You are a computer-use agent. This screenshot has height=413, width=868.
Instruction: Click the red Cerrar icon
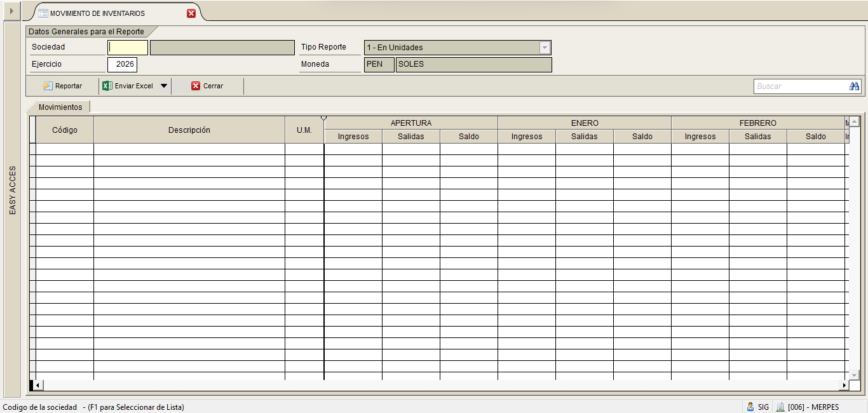coord(196,86)
